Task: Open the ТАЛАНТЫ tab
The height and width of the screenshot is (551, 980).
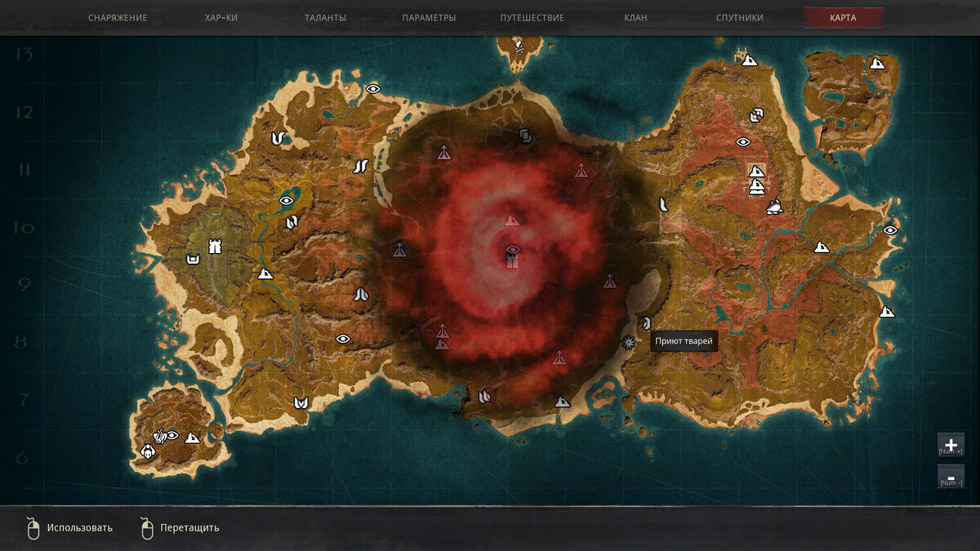Action: point(325,18)
